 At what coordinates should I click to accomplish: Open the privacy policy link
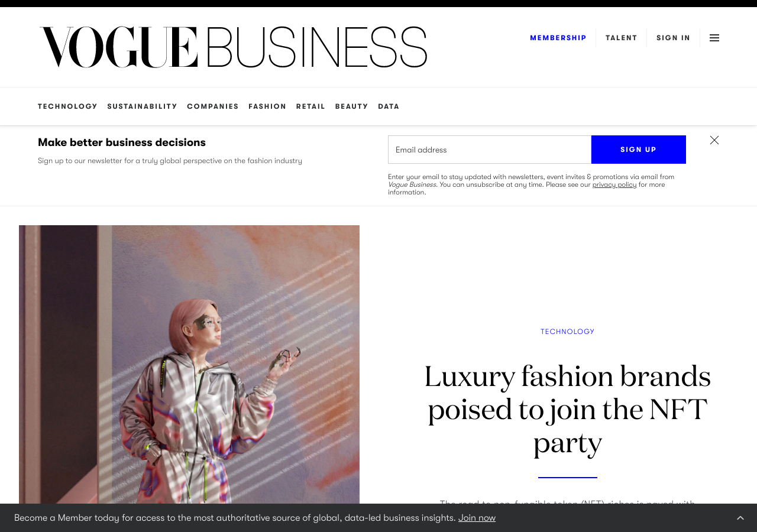[x=614, y=184]
